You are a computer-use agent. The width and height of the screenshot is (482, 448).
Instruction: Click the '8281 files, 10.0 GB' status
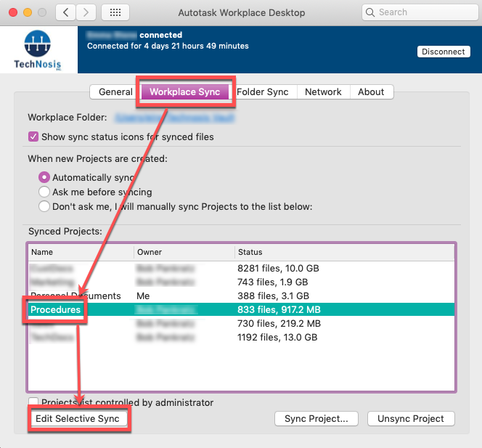pos(278,268)
